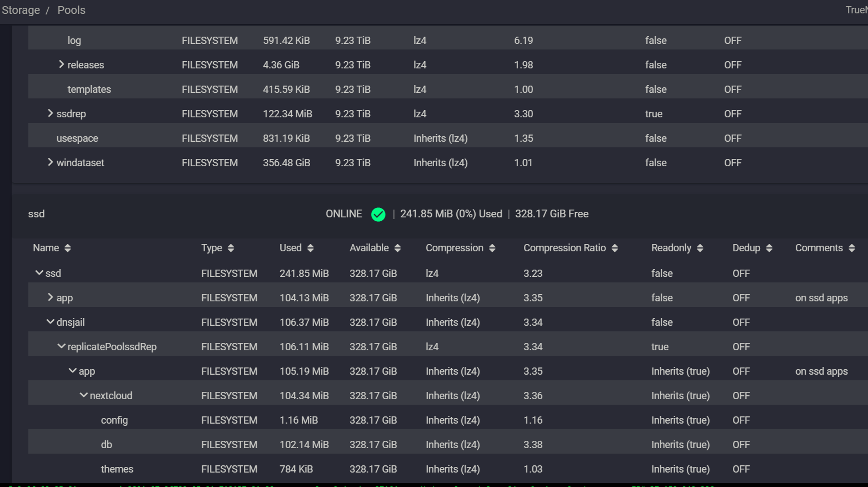Select the config dataset row name
Screen dimensions: 868x487
(x=114, y=420)
